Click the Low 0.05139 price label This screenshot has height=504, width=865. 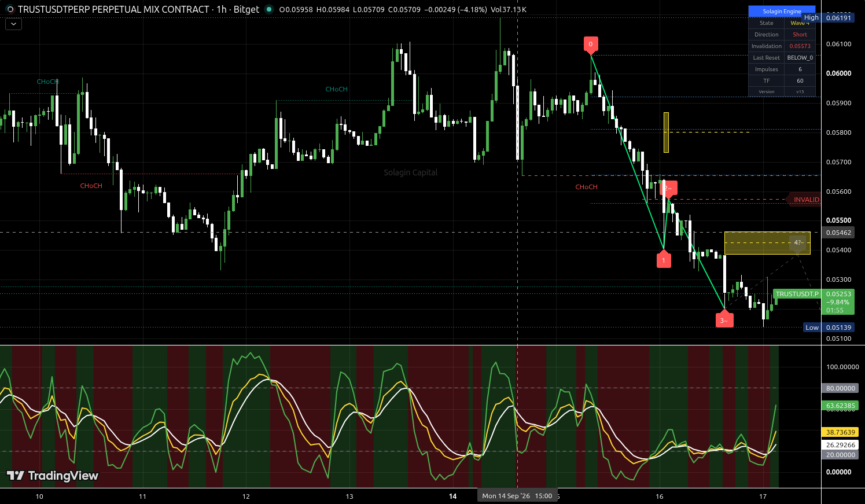829,328
